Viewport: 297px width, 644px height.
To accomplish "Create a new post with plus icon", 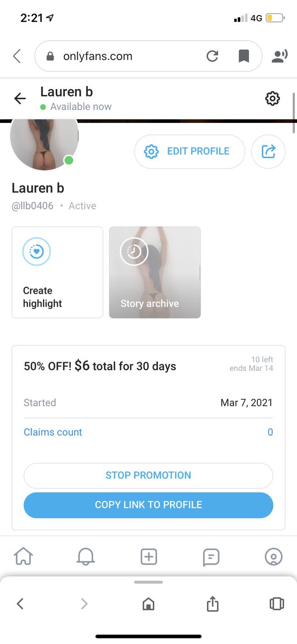I will [148, 557].
